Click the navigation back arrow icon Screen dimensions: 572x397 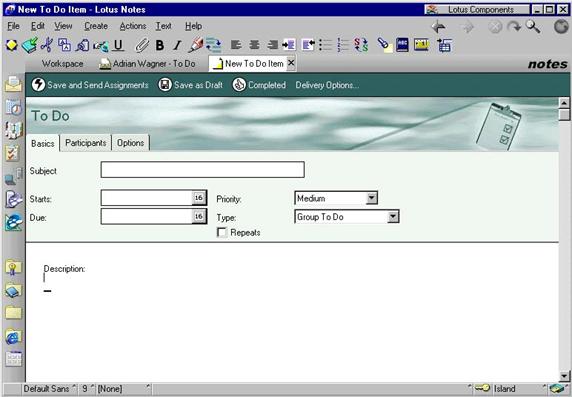pyautogui.click(x=438, y=27)
